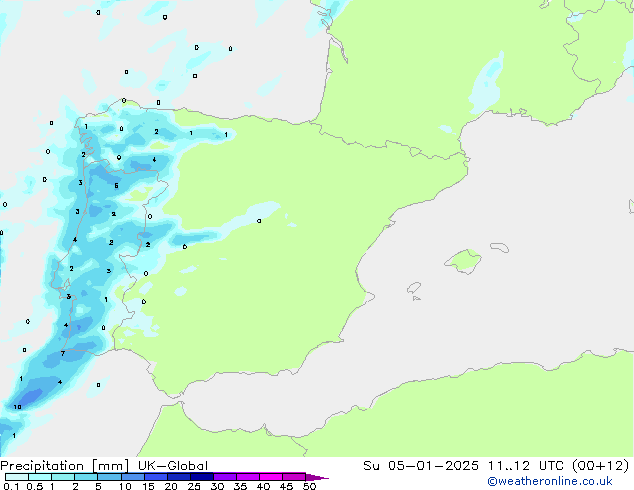Screen dimensions: 634x490
Task: Click the weatheronline.co.uk copyright link
Action: [550, 481]
